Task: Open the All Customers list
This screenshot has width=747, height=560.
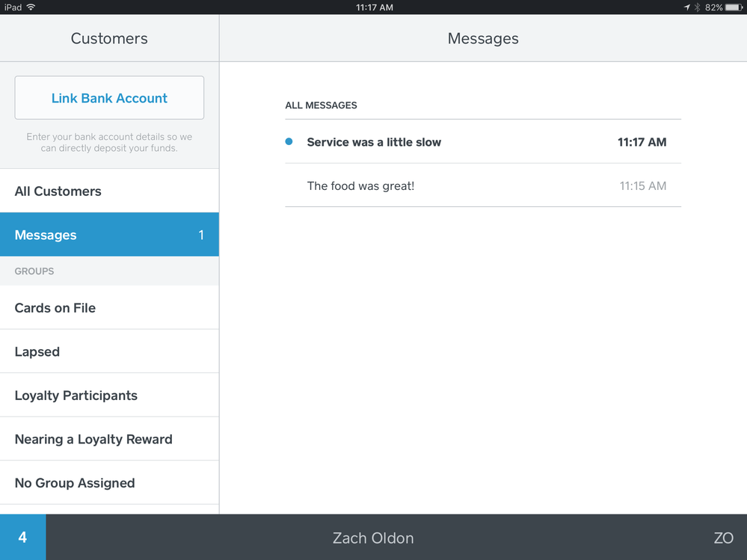Action: click(109, 191)
